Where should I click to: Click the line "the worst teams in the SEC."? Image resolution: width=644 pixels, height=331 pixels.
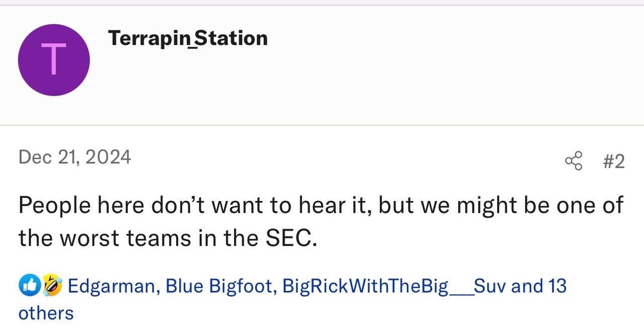click(168, 238)
